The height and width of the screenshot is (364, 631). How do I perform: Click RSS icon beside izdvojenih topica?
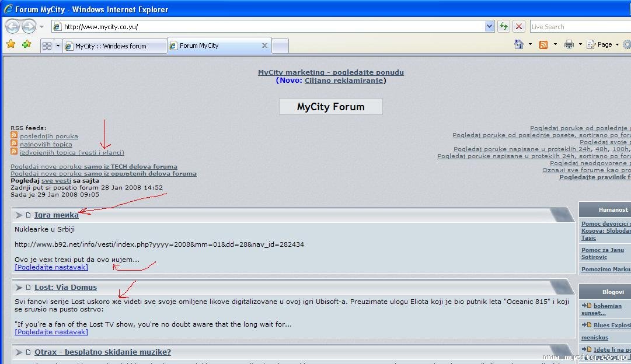(14, 151)
